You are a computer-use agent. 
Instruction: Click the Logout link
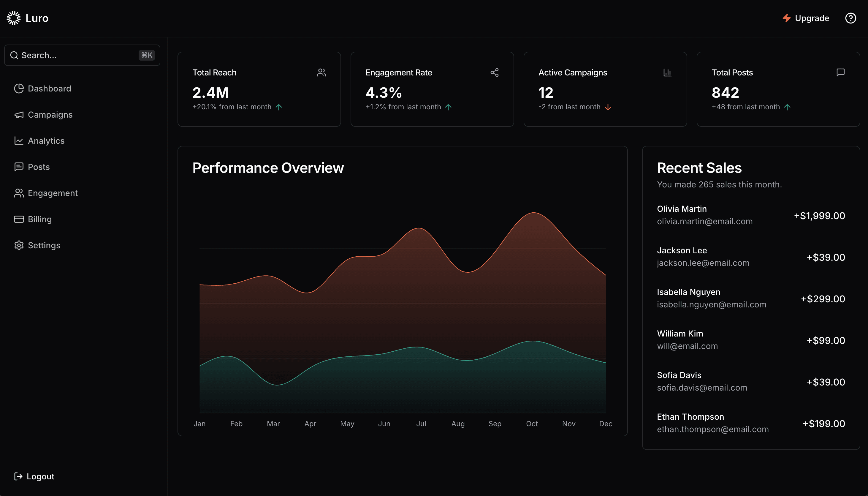click(40, 476)
